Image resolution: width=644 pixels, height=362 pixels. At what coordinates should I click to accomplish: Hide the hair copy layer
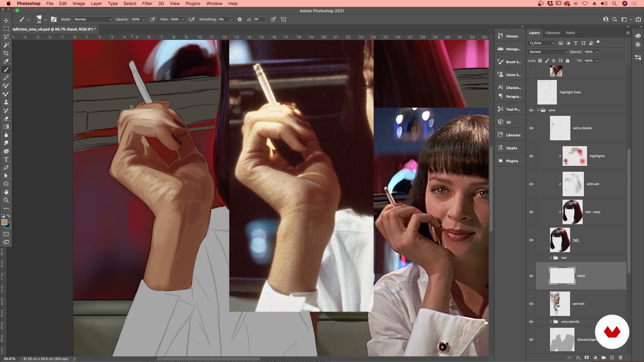[x=531, y=212]
